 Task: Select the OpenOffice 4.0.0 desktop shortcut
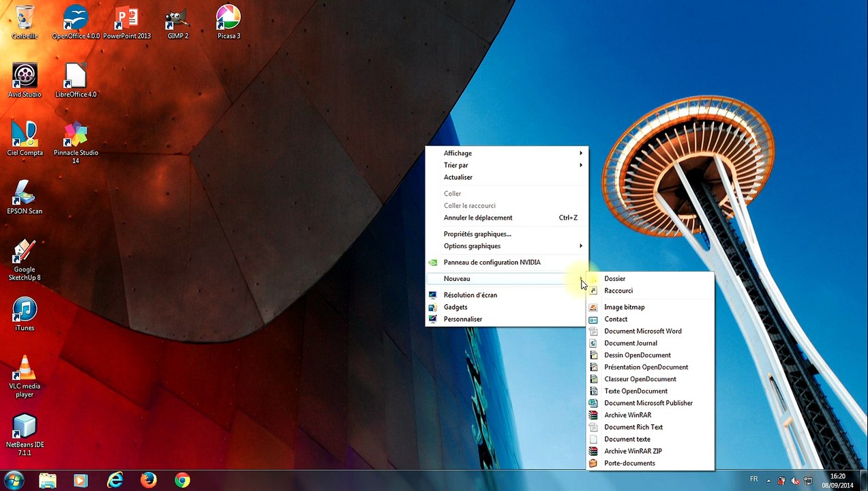[x=76, y=22]
